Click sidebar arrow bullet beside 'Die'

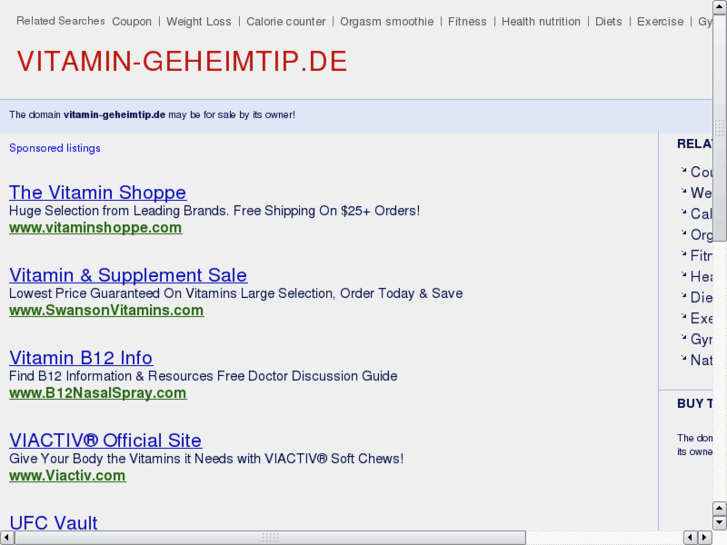point(683,295)
